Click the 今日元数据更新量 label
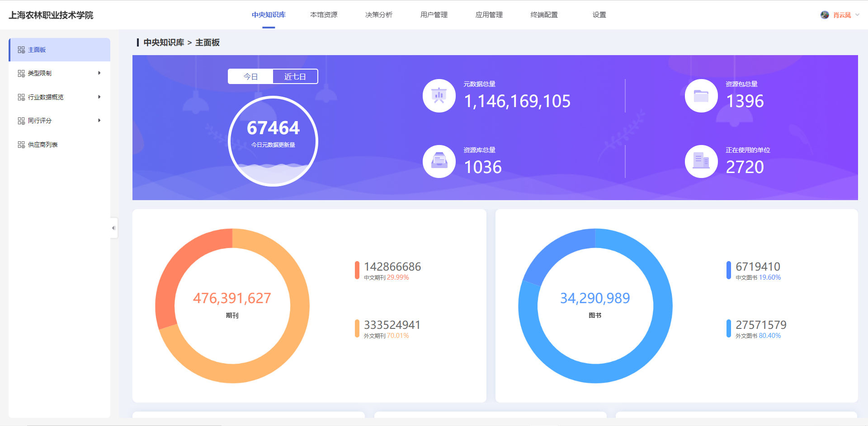868x426 pixels. click(273, 145)
